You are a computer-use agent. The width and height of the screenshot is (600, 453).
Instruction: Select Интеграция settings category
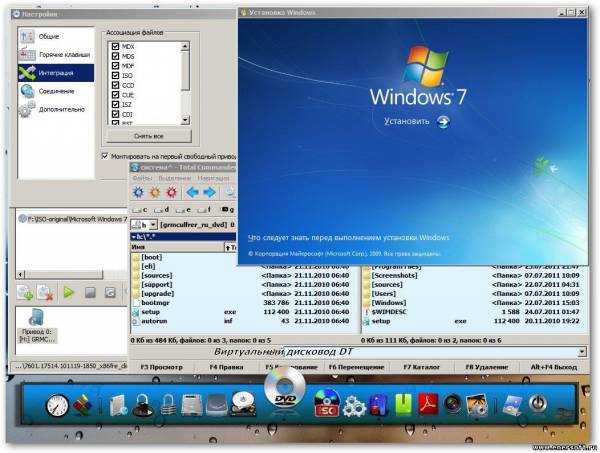coord(56,73)
